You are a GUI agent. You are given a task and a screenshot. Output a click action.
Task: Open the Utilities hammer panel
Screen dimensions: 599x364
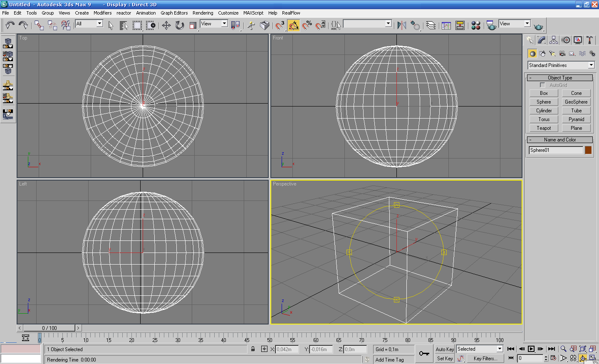coord(589,40)
